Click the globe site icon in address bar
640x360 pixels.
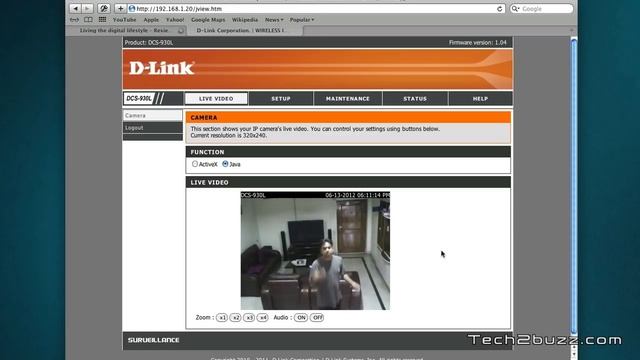(131, 9)
